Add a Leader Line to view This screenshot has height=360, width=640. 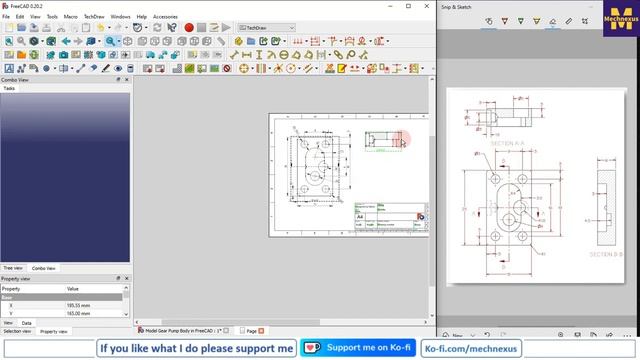click(21, 69)
